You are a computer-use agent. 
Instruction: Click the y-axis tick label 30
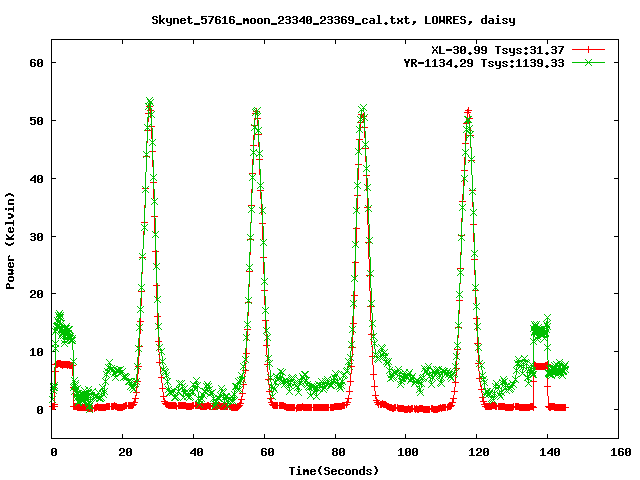coord(36,237)
